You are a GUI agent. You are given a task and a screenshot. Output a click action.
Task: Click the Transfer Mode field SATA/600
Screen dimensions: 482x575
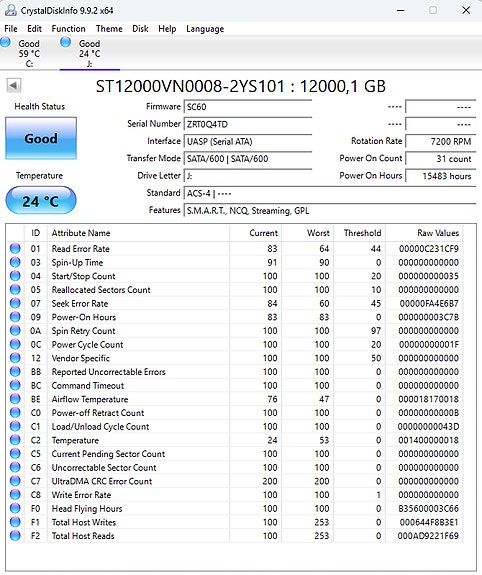pos(248,158)
